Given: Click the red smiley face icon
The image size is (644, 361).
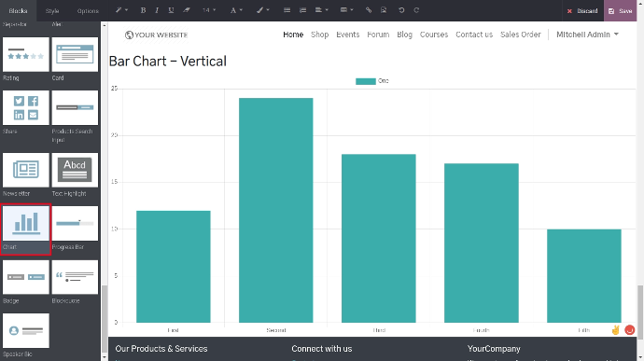Looking at the screenshot, I should [630, 330].
